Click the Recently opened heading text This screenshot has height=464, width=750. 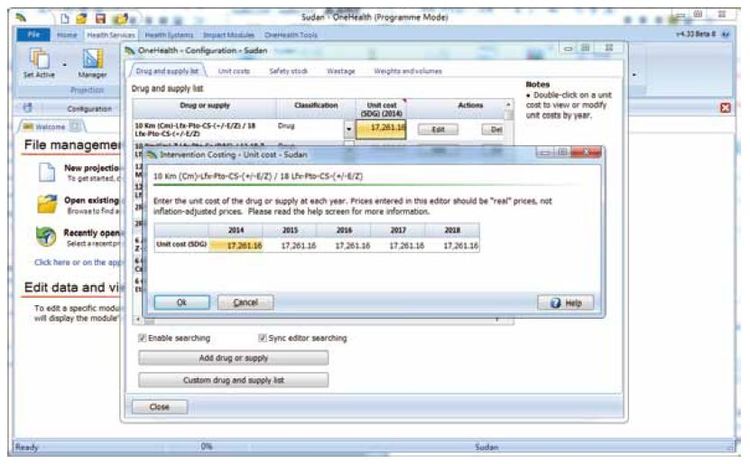[x=91, y=232]
